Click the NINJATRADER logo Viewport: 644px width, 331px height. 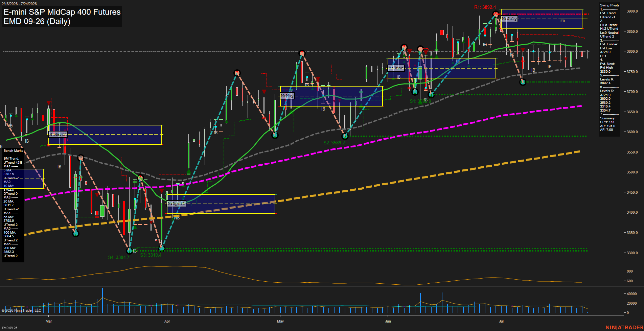click(624, 327)
